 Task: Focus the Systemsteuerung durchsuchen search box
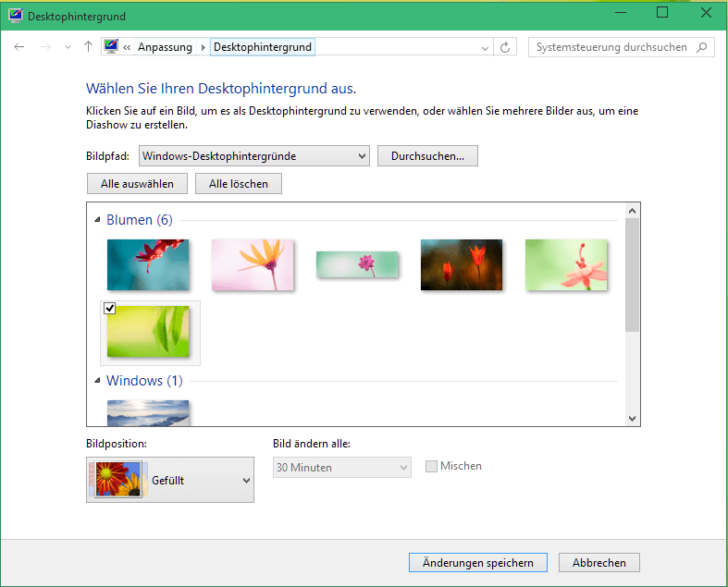coord(622,47)
